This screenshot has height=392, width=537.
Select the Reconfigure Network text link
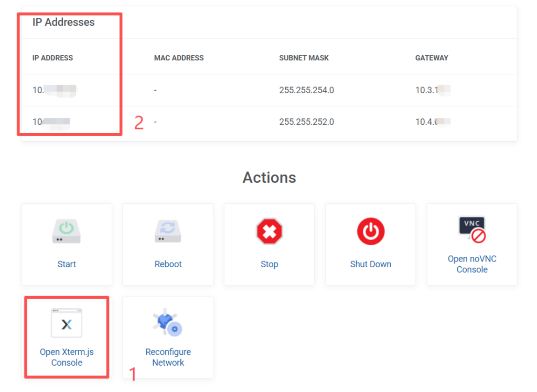tap(168, 357)
